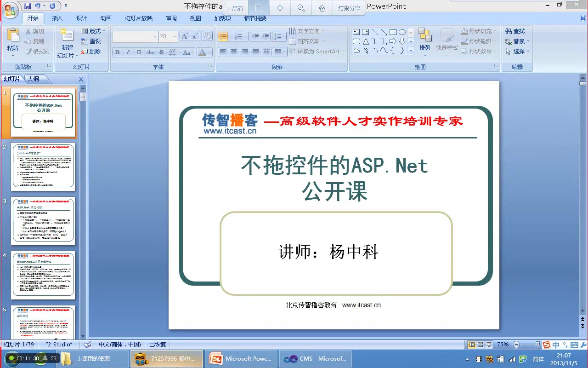The height and width of the screenshot is (368, 588).
Task: Click 结束分享 end sharing button
Action: pyautogui.click(x=350, y=8)
